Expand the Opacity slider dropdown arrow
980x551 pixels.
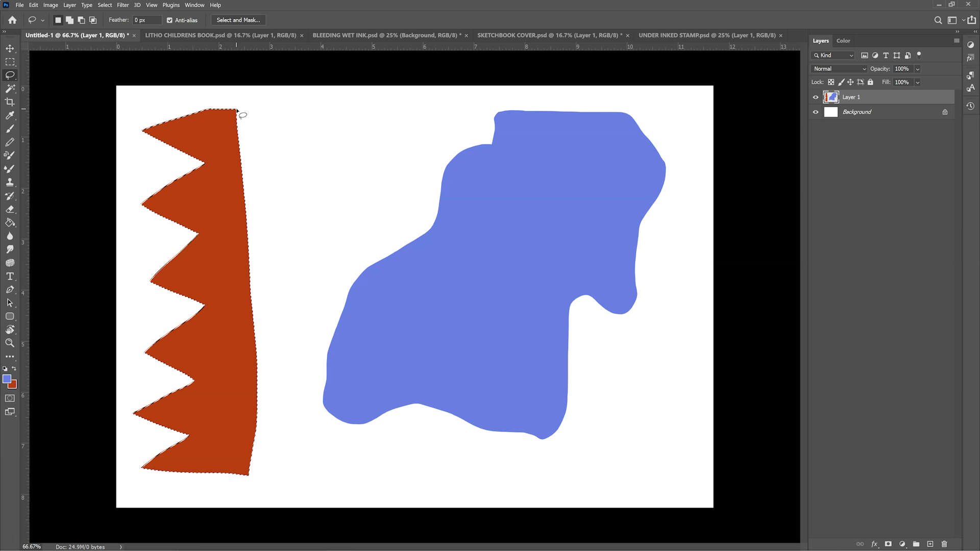point(917,69)
